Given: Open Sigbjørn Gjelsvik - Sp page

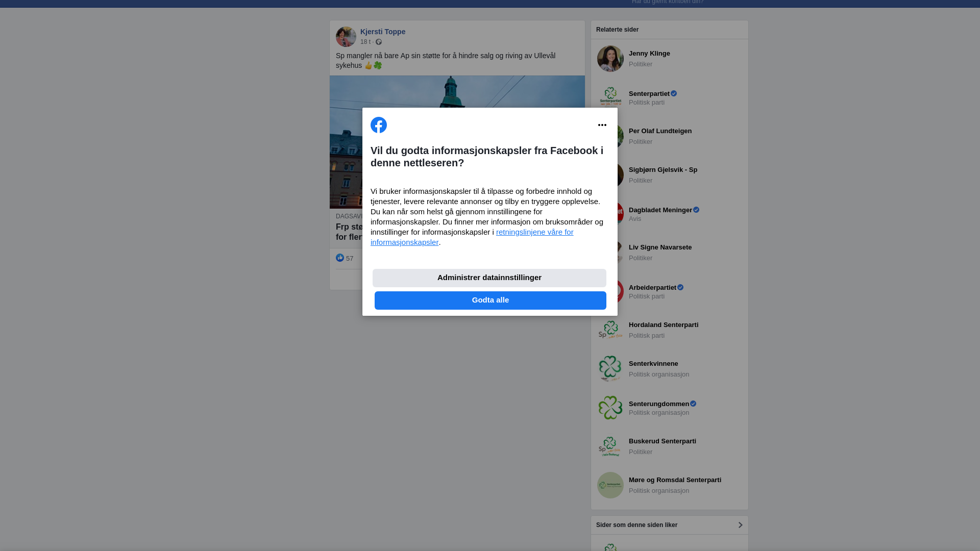Looking at the screenshot, I should (663, 170).
